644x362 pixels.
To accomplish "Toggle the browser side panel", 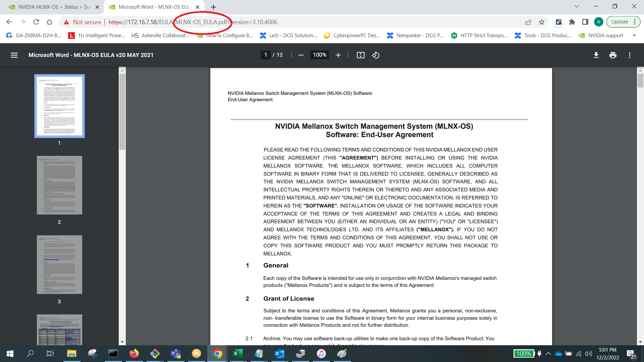I will coord(585,22).
